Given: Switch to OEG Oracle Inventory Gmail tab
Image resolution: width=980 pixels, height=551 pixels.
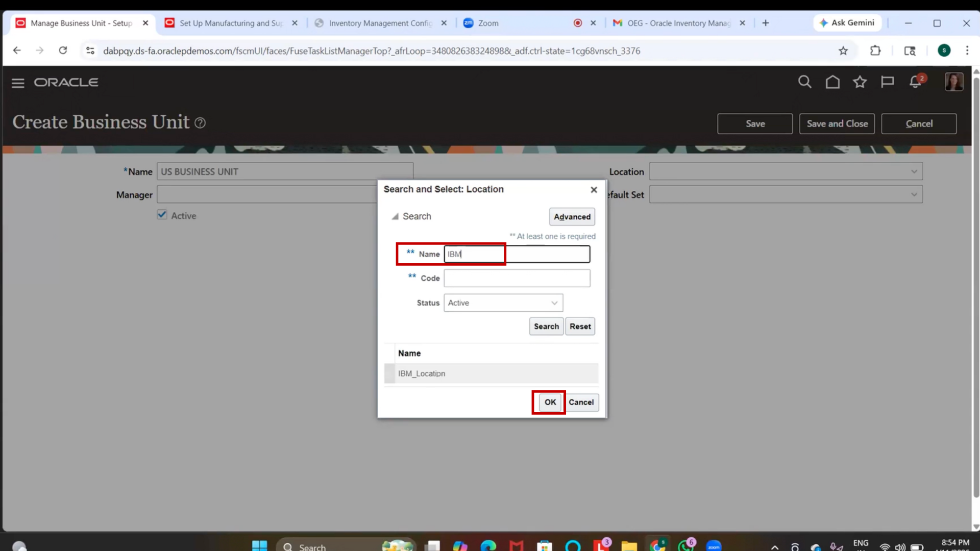Looking at the screenshot, I should click(x=679, y=23).
